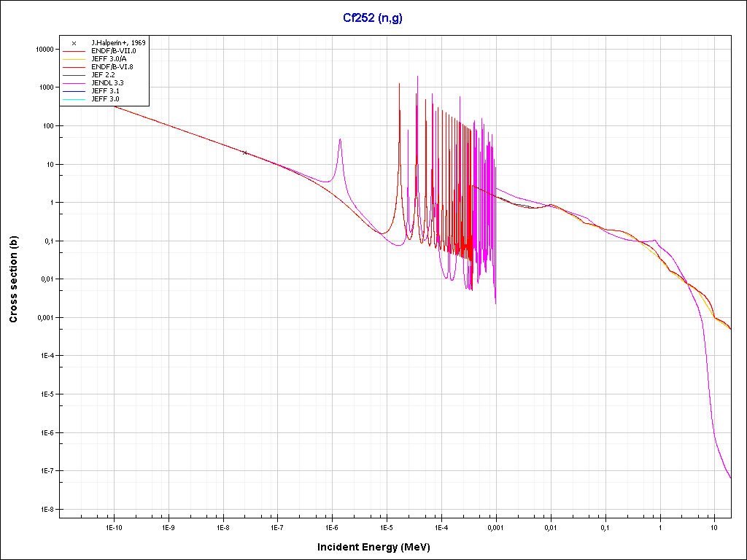Click the cyan JEFF 3.0 line swatch
The width and height of the screenshot is (747, 560).
[74, 99]
